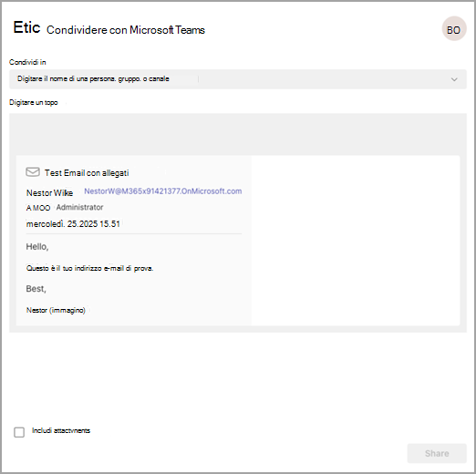Select the Test Email con allegati subject

(87, 173)
